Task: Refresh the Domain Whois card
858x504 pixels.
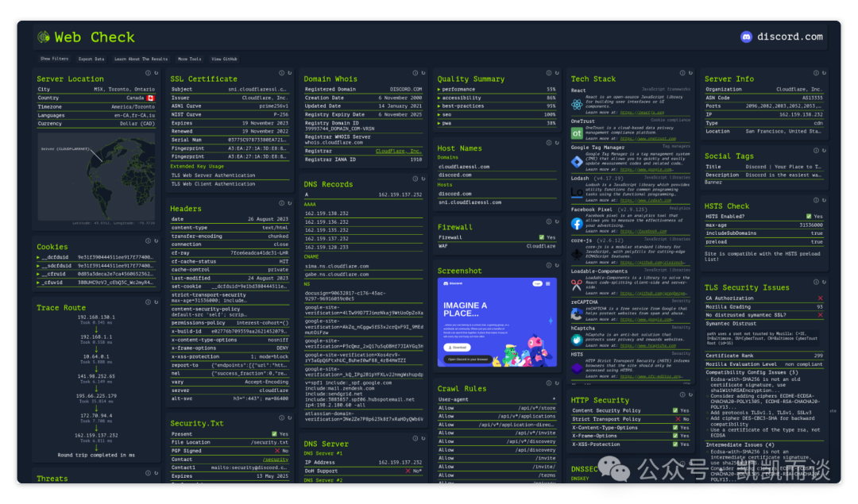Action: 423,73
